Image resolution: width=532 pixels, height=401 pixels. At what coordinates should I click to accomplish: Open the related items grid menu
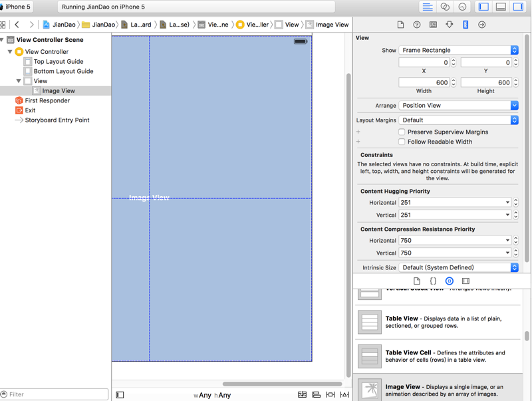click(3, 25)
